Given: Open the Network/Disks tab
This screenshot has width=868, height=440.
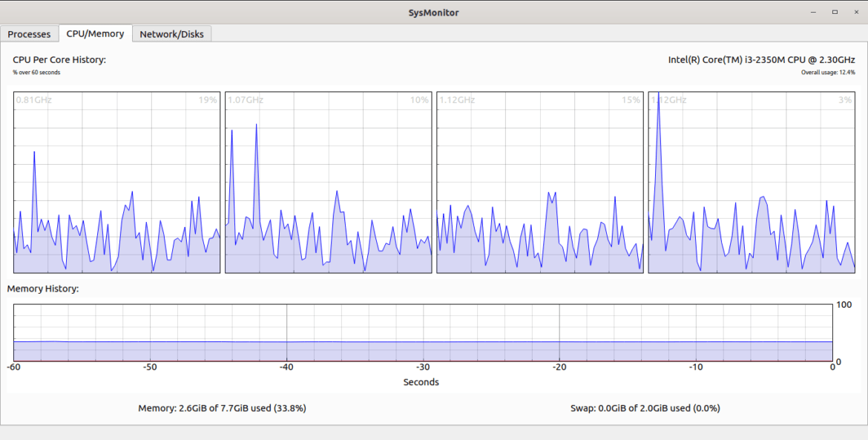Looking at the screenshot, I should 172,33.
